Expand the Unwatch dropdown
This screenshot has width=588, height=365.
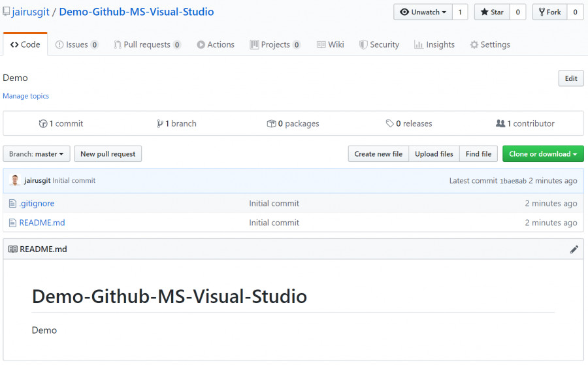tap(423, 12)
